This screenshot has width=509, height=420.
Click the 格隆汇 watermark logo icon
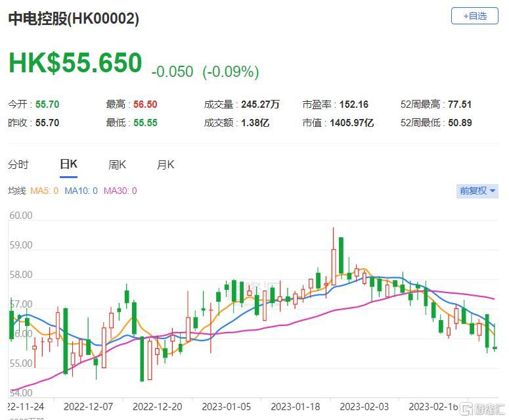(466, 409)
